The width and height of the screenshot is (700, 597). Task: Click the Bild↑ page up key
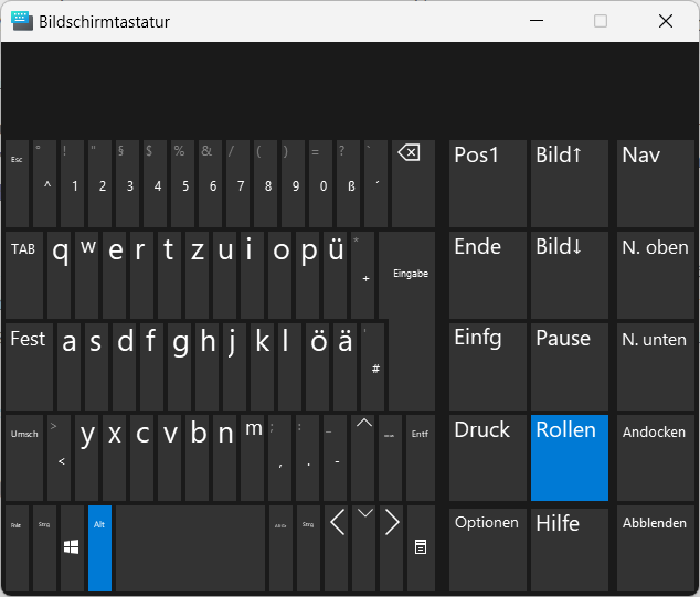570,184
